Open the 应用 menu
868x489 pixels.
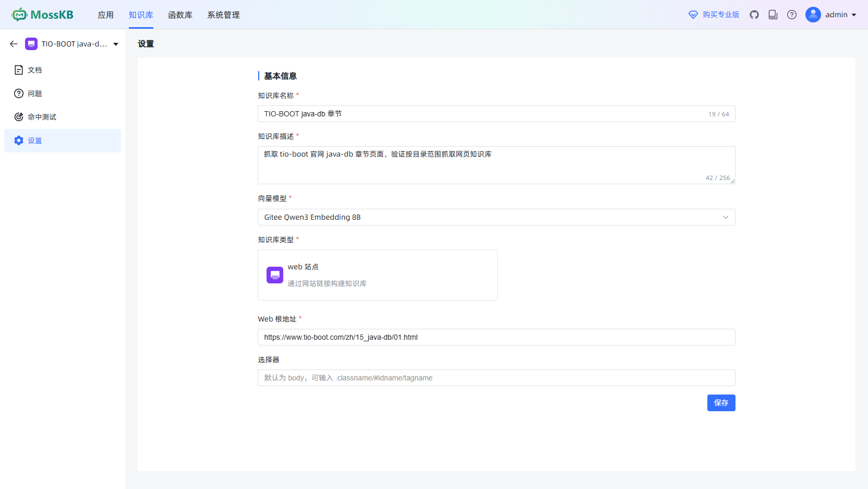pos(106,15)
